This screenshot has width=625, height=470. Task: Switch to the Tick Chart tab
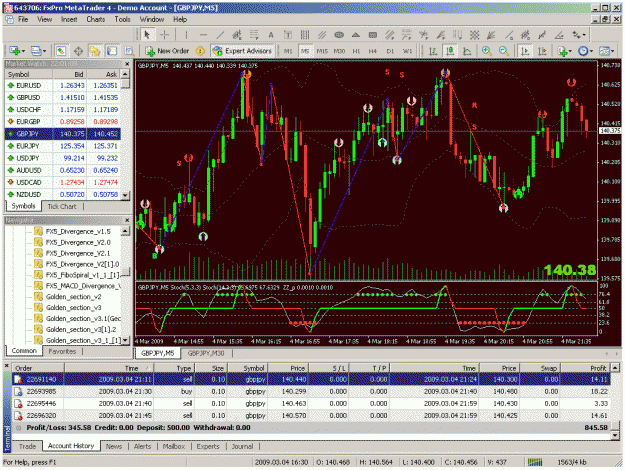(x=62, y=206)
